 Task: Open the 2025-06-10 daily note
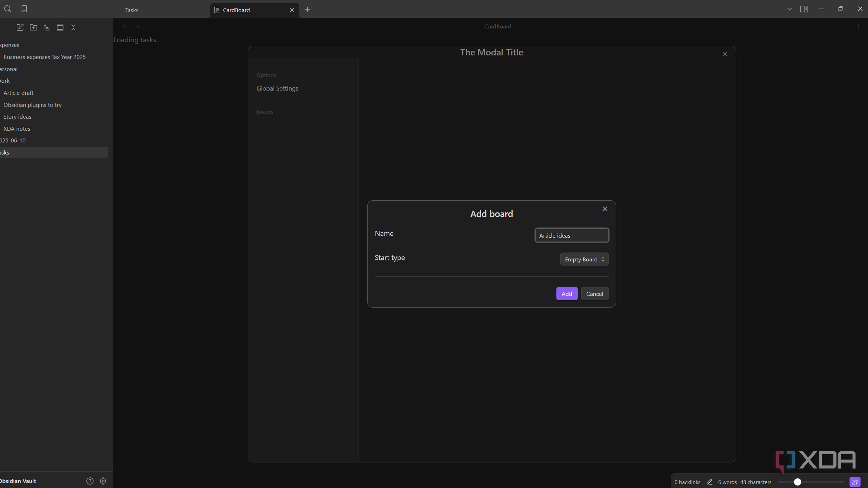[x=13, y=140]
